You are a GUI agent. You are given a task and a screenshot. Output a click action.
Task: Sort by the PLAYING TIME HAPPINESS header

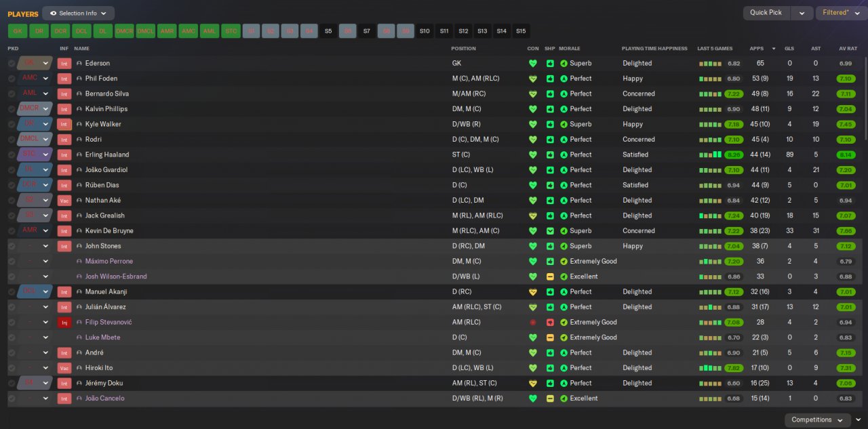654,49
